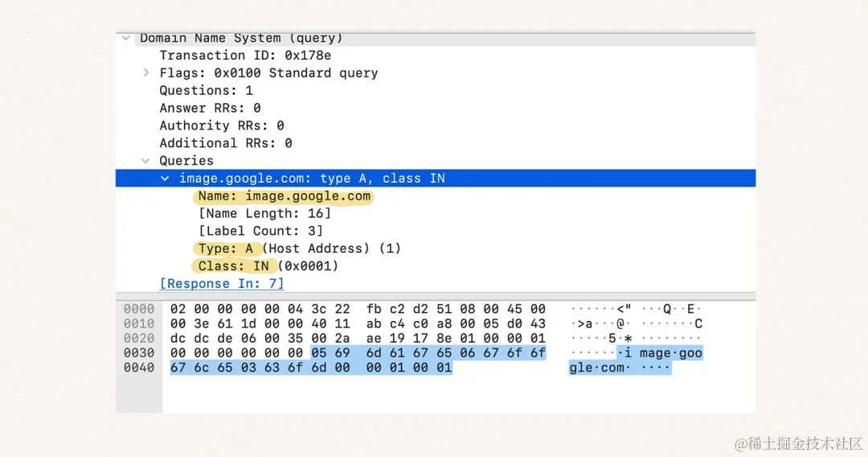Collapse the Domain Name System (query) section
The width and height of the screenshot is (868, 457).
[126, 39]
